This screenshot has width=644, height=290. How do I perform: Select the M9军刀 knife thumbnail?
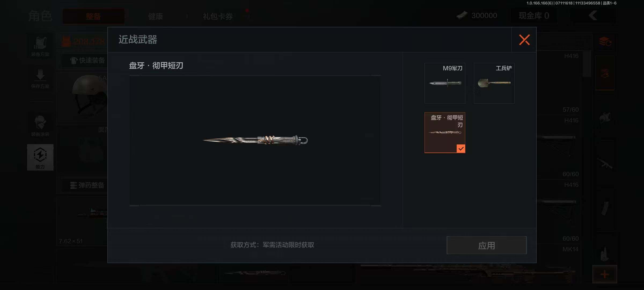445,83
